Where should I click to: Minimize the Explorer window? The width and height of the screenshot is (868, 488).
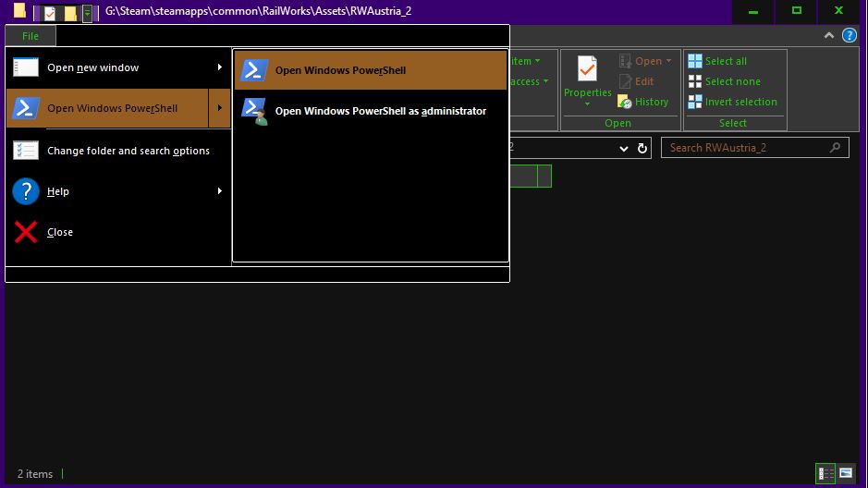752,11
